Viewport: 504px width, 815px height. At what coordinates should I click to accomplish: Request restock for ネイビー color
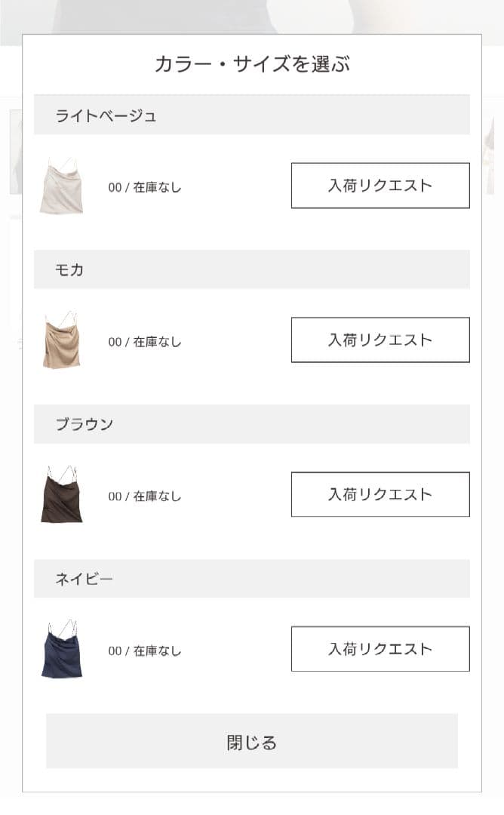point(380,649)
